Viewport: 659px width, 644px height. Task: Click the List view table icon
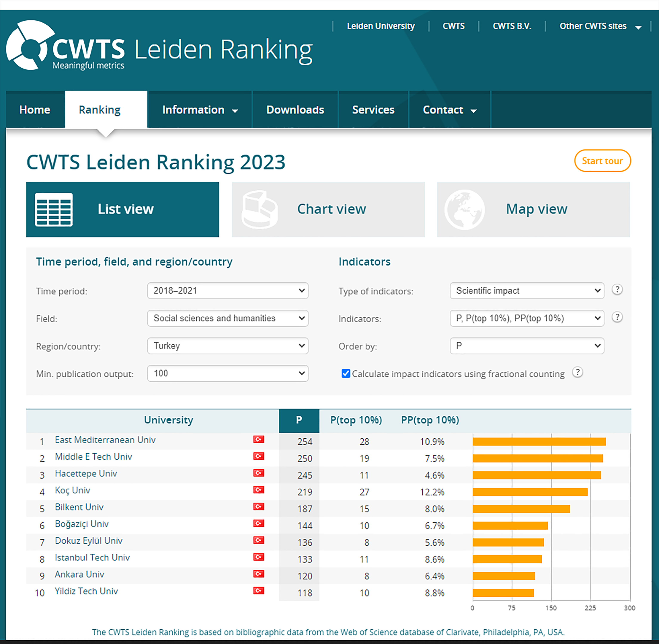tap(53, 209)
